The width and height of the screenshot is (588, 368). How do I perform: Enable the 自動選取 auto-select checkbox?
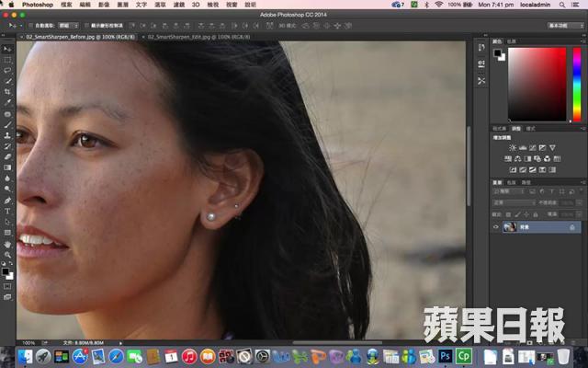coord(31,26)
